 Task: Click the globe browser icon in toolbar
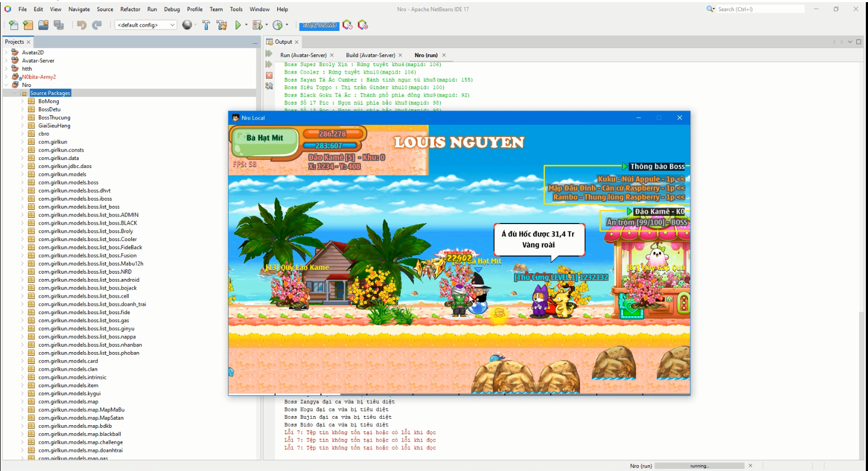click(187, 25)
